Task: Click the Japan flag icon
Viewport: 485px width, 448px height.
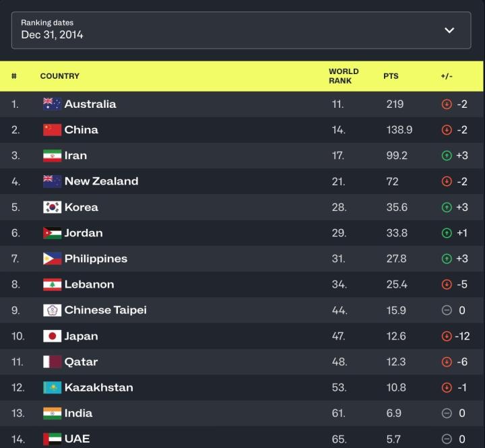Action: (53, 336)
